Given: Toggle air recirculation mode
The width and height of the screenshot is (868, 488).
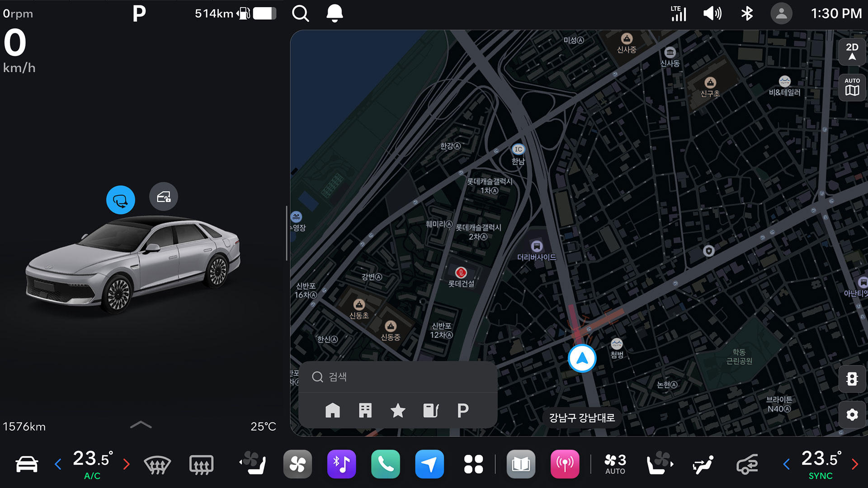Looking at the screenshot, I should click(x=747, y=464).
